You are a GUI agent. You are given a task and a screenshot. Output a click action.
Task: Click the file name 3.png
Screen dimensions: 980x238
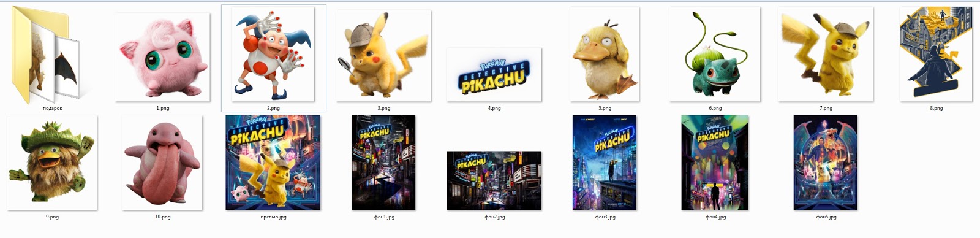point(384,108)
